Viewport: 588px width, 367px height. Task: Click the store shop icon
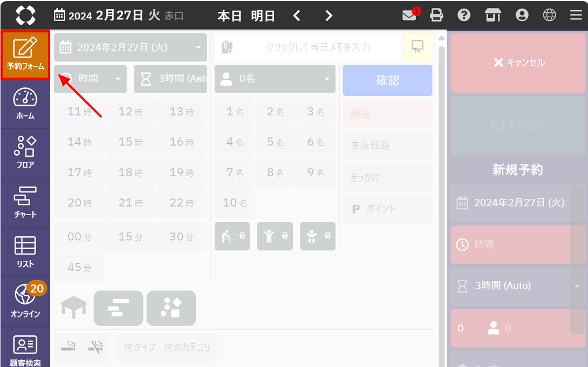point(493,15)
